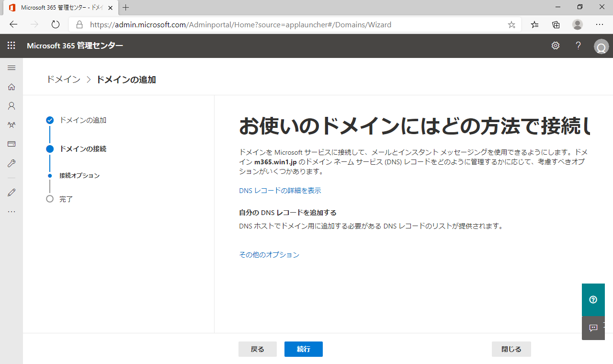The image size is (613, 364).
Task: Open a new browser tab
Action: [x=126, y=7]
